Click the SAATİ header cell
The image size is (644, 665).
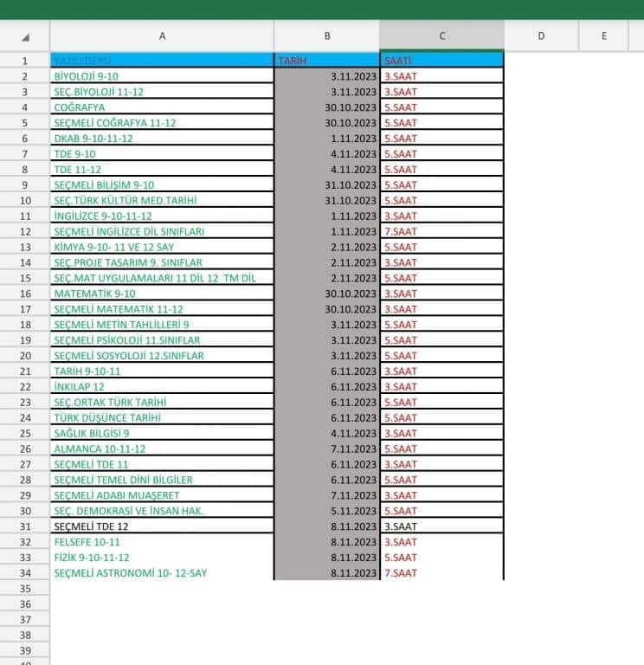[441, 61]
